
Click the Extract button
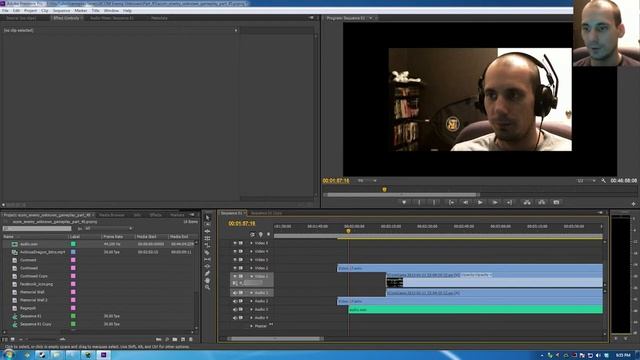[542, 202]
